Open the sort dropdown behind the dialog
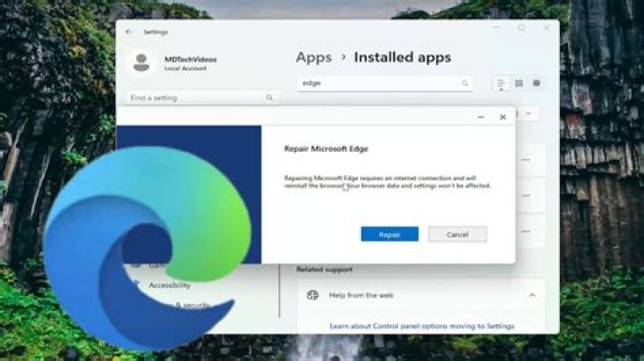644x361 pixels. [528, 113]
